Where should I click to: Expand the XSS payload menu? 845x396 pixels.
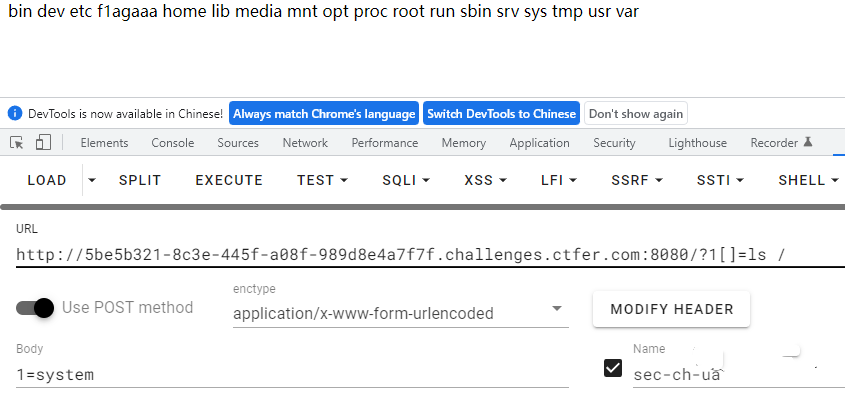coord(485,180)
